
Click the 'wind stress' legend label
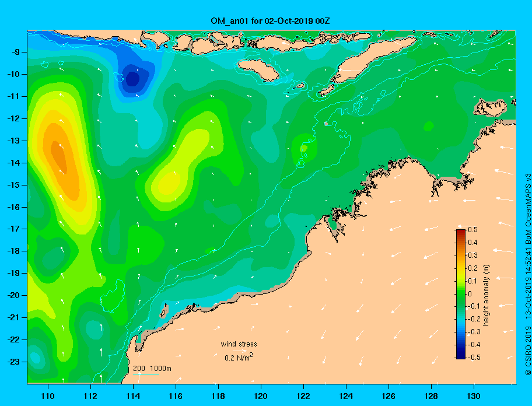pyautogui.click(x=239, y=344)
